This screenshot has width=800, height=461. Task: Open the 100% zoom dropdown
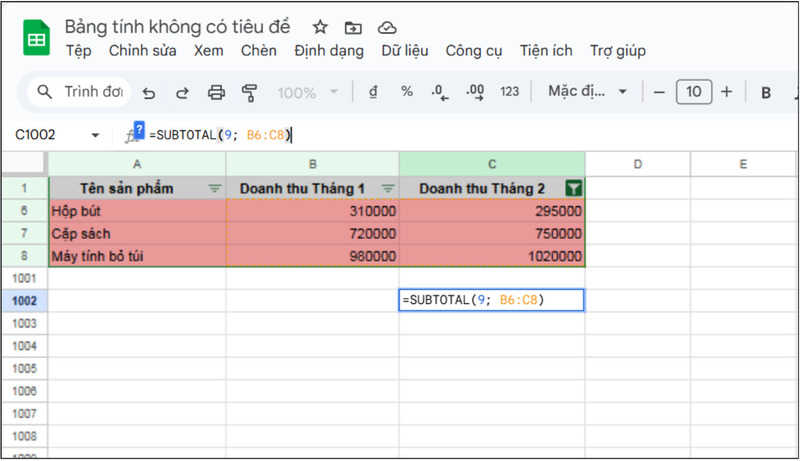305,93
